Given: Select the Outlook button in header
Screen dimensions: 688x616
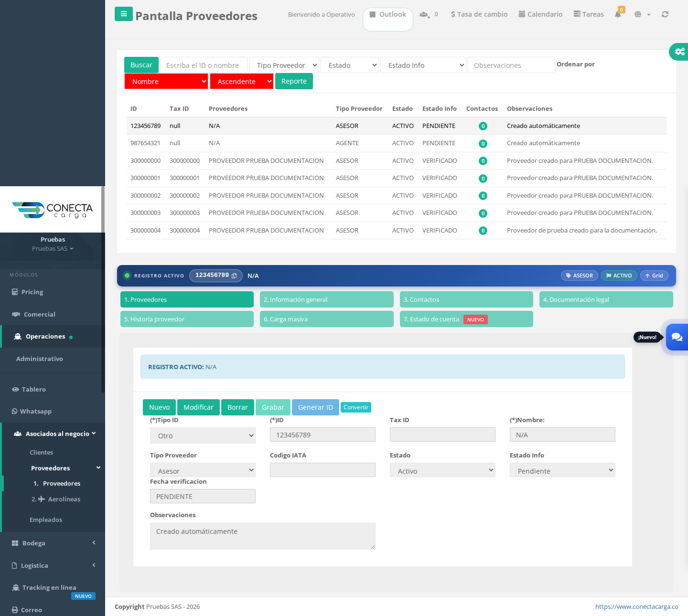Looking at the screenshot, I should coord(388,19).
